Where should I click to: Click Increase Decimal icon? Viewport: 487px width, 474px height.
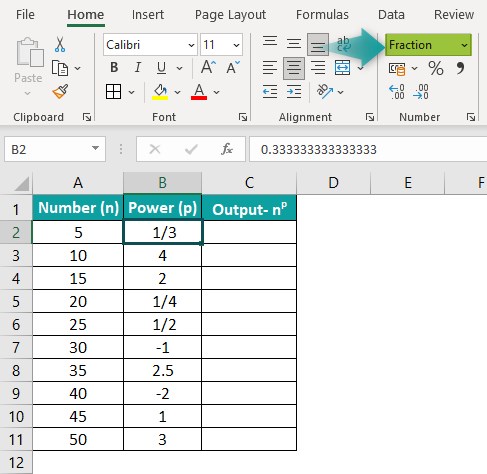tap(397, 92)
